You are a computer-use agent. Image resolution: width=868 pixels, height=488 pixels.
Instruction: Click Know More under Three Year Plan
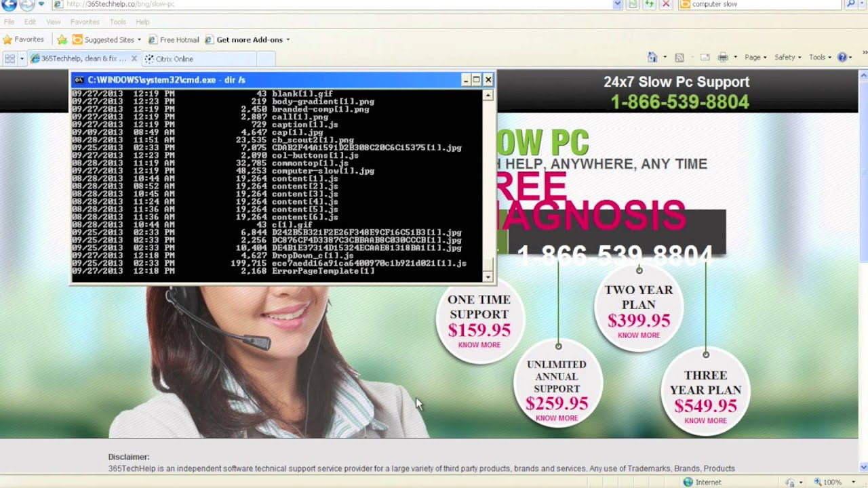point(705,421)
